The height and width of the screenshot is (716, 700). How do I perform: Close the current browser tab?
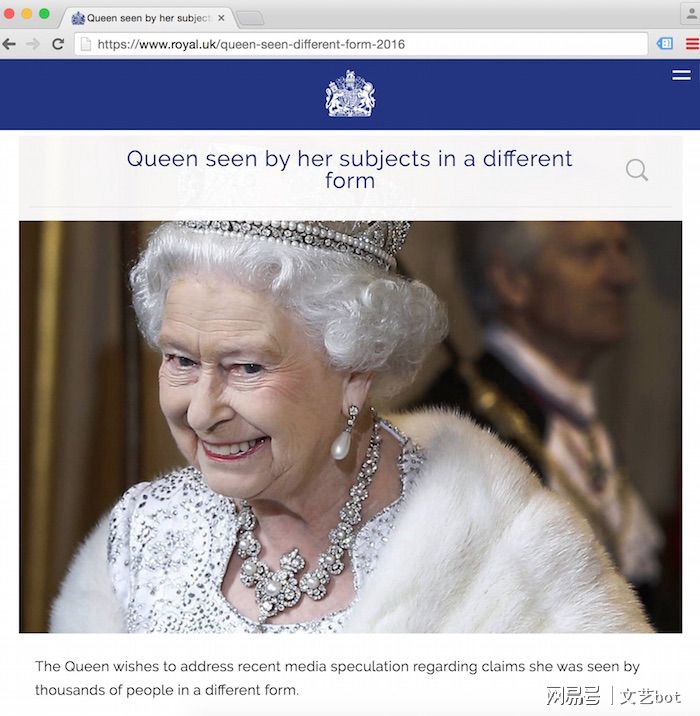[x=221, y=18]
